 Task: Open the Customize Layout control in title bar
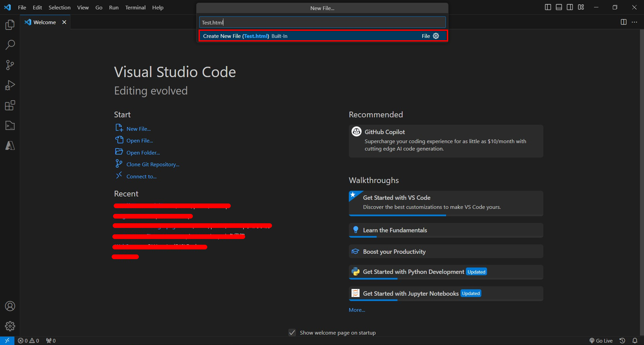(581, 7)
